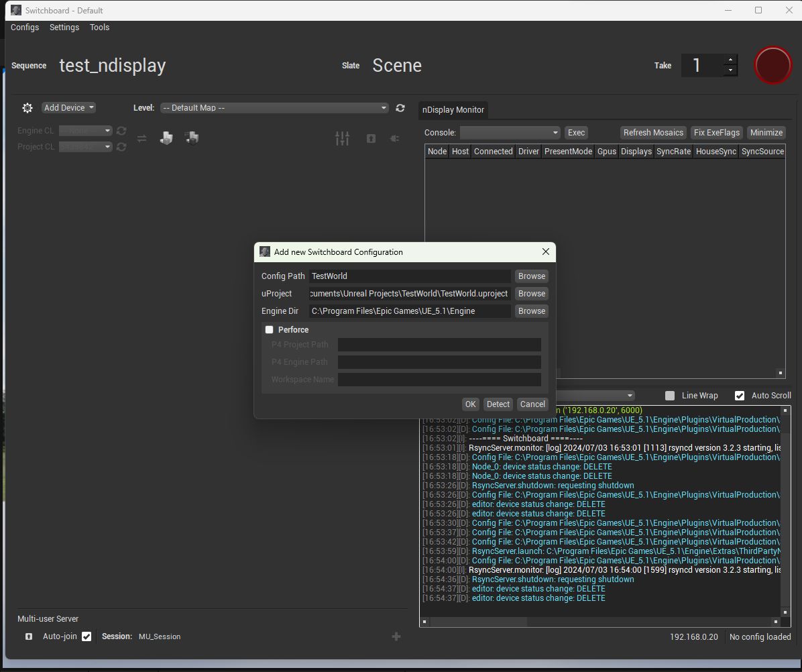Click the Displays column header
This screenshot has width=802, height=672.
636,152
